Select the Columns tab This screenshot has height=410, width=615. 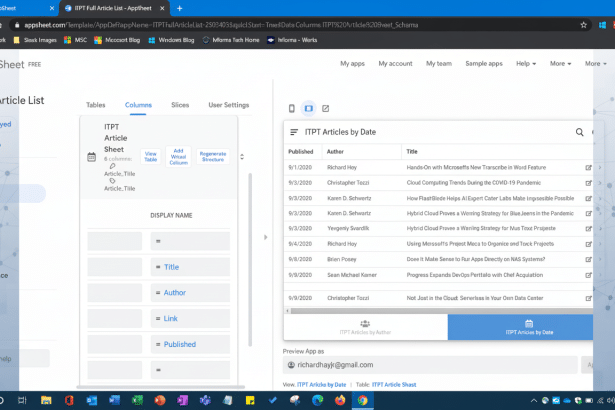pos(138,105)
